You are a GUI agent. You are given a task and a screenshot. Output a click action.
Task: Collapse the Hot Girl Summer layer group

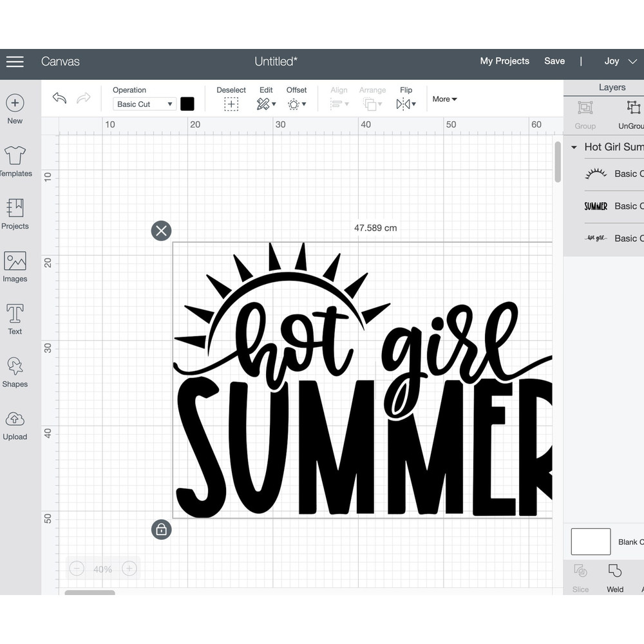coord(573,147)
